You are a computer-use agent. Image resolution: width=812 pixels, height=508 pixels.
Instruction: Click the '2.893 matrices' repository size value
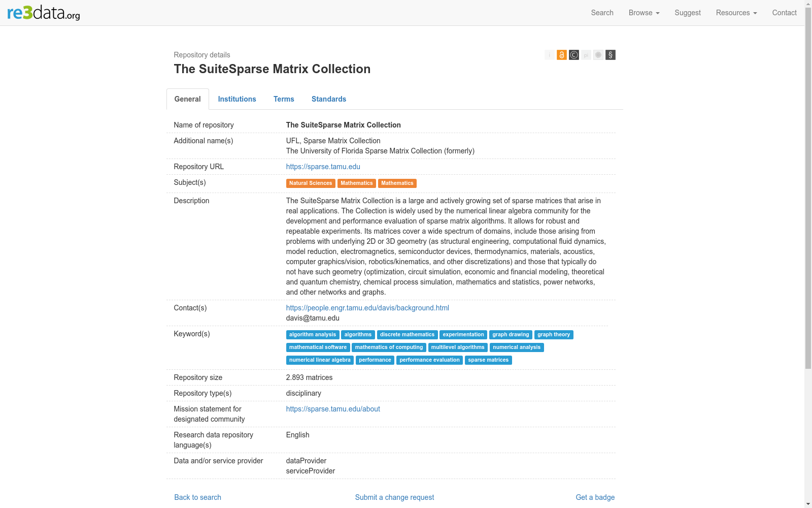tap(310, 377)
